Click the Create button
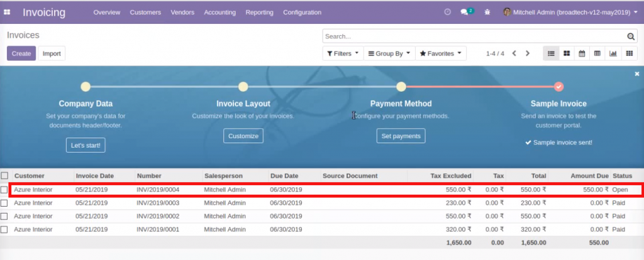 point(21,53)
